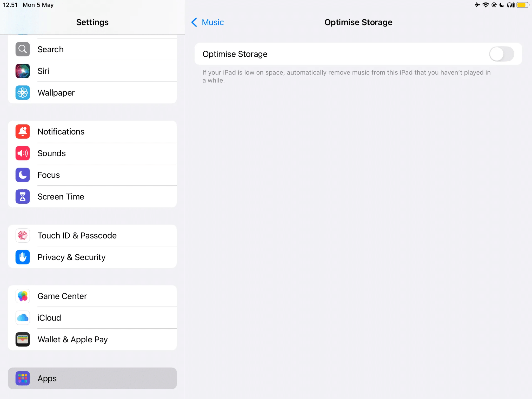Open the Wallpaper settings icon
The height and width of the screenshot is (399, 532).
23,92
